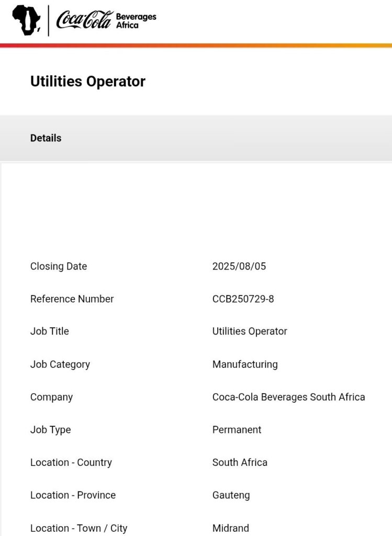Click the Beverages Africa logo text
This screenshot has height=536, width=392.
[x=136, y=20]
